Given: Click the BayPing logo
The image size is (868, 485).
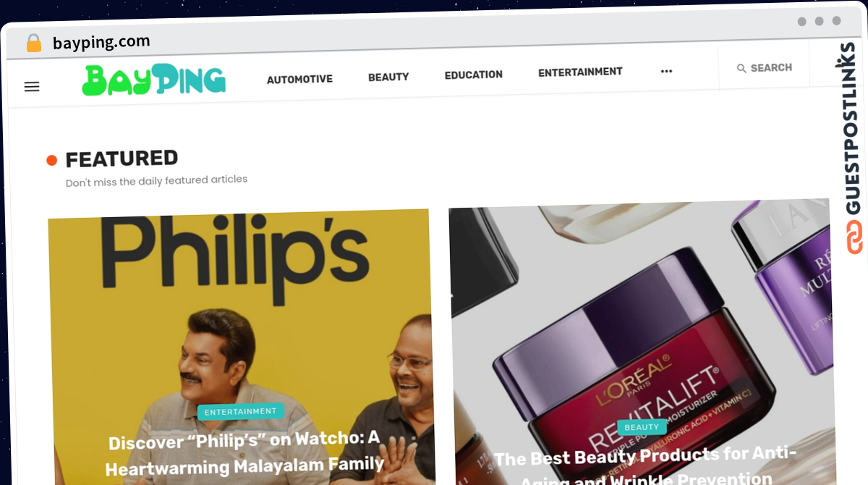Looking at the screenshot, I should click(154, 80).
